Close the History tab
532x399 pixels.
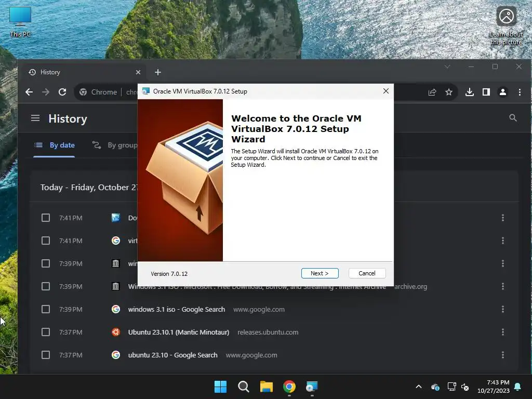[138, 72]
